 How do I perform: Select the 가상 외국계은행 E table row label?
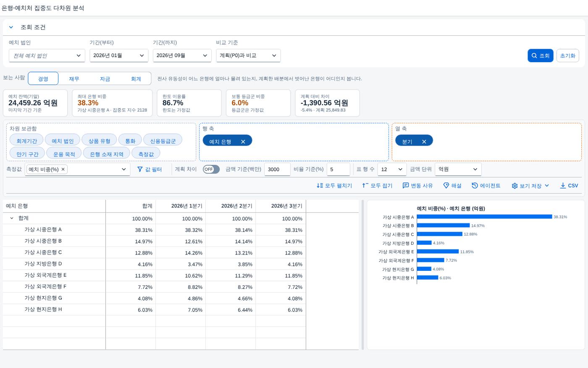tap(45, 275)
